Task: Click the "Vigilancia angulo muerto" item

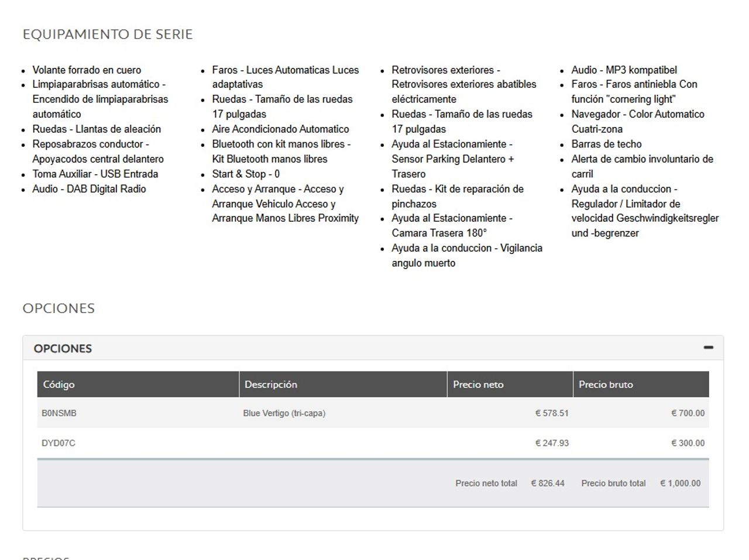Action: [467, 255]
